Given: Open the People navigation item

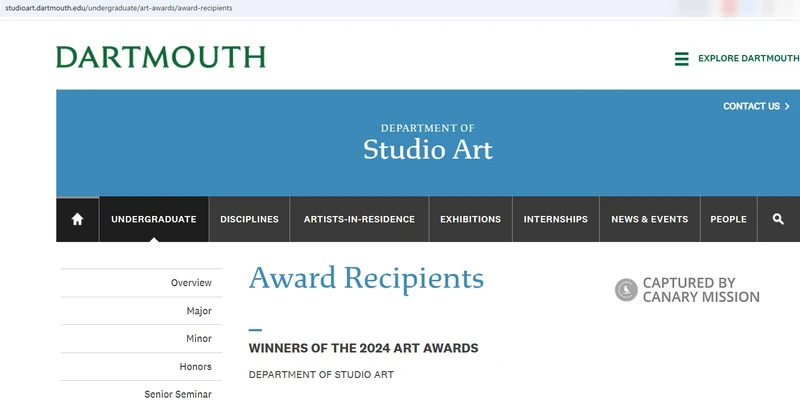Looking at the screenshot, I should pos(728,219).
